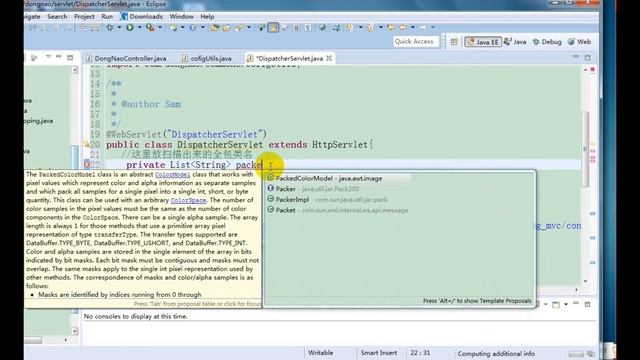Screen dimensions: 640x360
Task: Switch to the Web perspective
Action: 580,42
